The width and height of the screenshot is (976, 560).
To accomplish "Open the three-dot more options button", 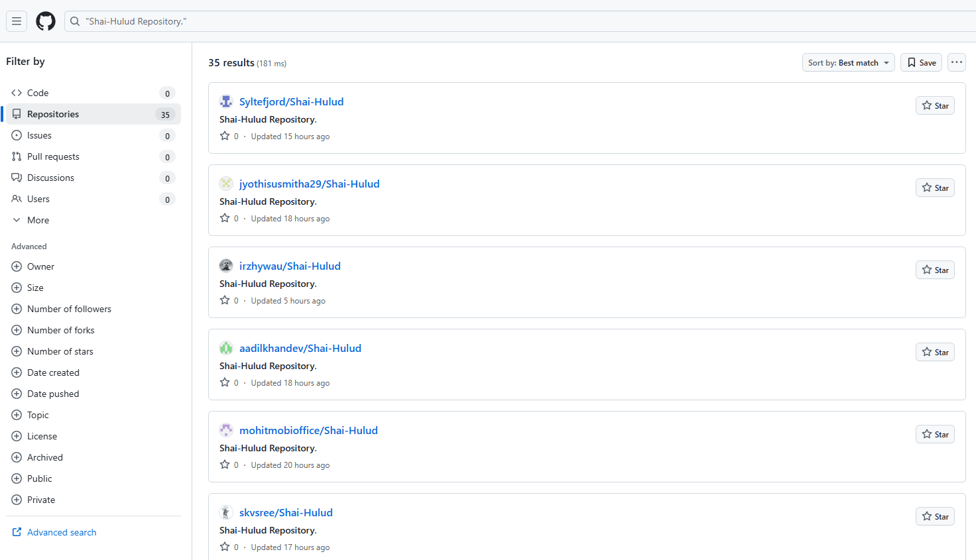I will click(x=956, y=62).
